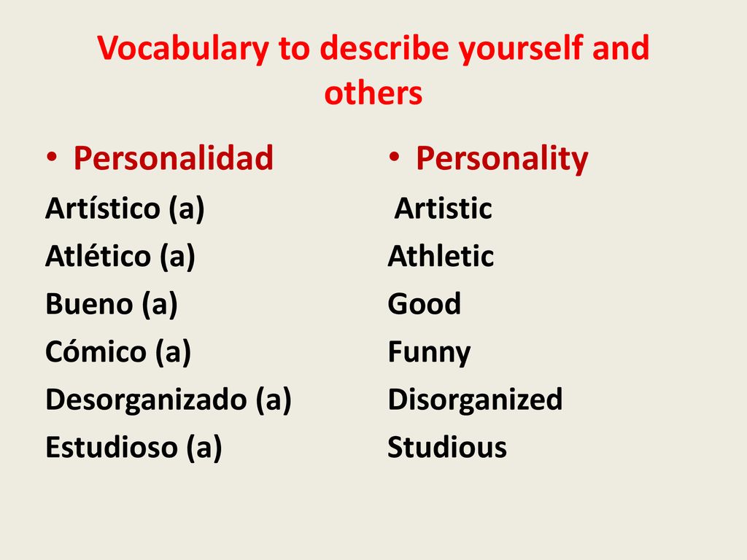Click the word 'Vocabulary' in the title
Viewport: 747px width, 560px height.
pos(183,49)
